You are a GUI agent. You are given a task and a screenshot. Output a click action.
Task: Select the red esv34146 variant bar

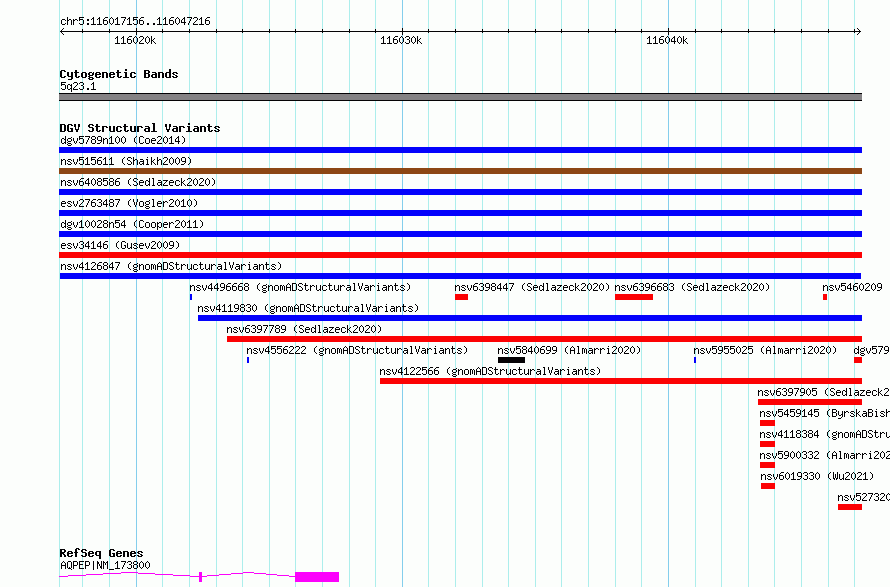[x=460, y=255]
